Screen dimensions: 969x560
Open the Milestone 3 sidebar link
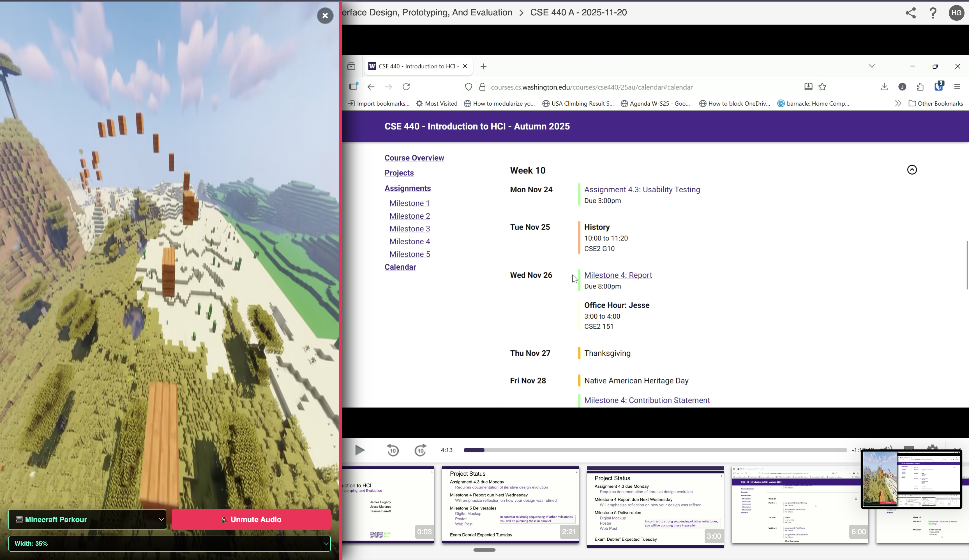point(410,229)
